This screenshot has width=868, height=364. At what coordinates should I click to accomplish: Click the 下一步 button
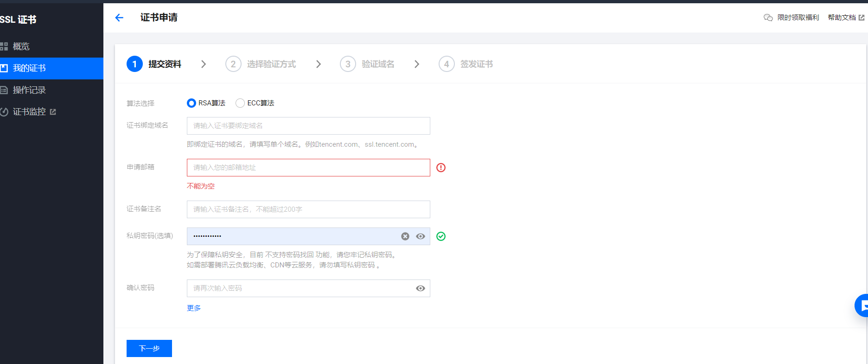point(149,348)
